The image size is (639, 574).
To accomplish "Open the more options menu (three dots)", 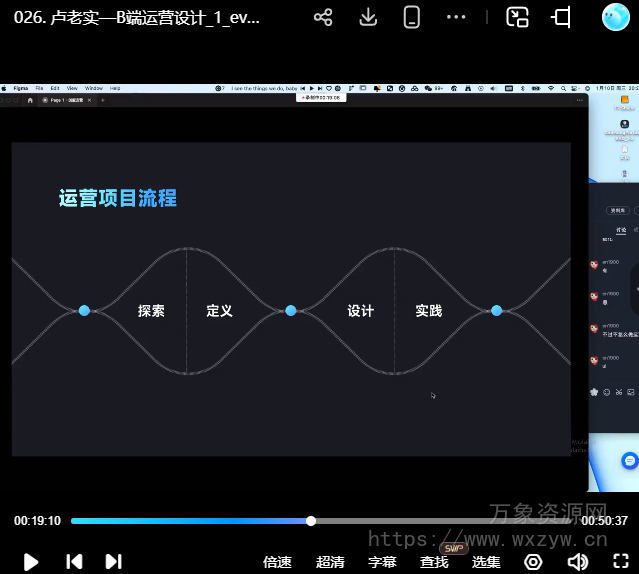I will 456,17.
